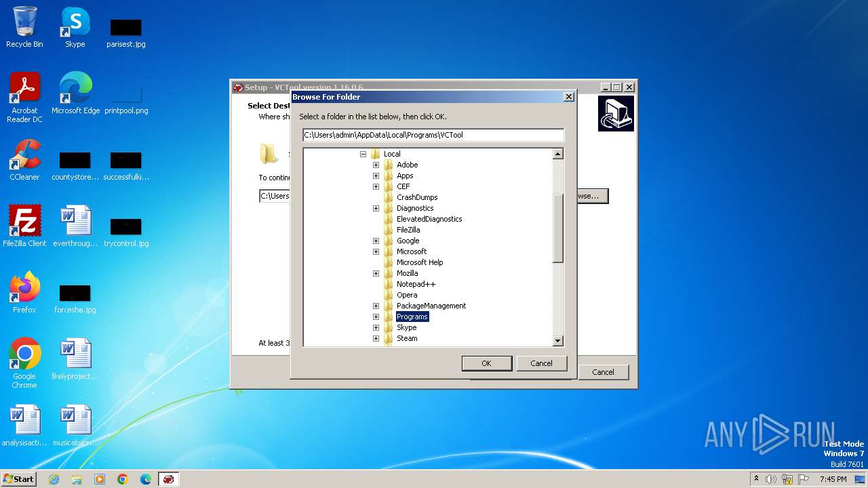Expand the Skype folder node
Viewport: 868px width, 488px height.
[376, 327]
